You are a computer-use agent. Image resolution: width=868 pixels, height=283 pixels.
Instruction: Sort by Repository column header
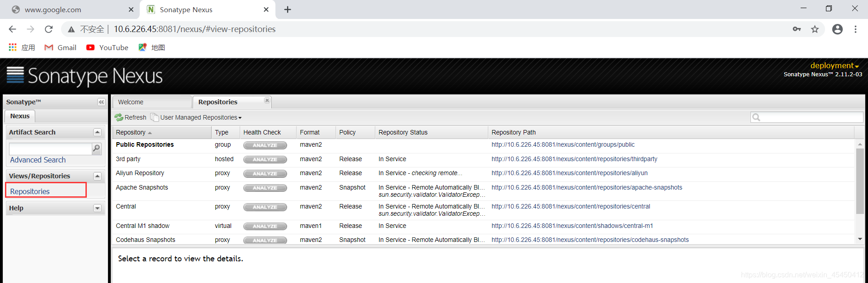[x=162, y=132]
